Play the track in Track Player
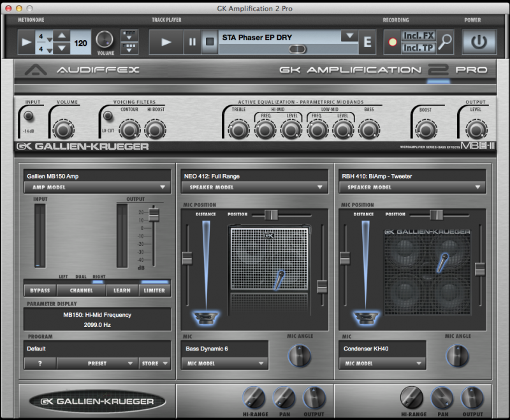This screenshot has width=510, height=420. (x=166, y=42)
